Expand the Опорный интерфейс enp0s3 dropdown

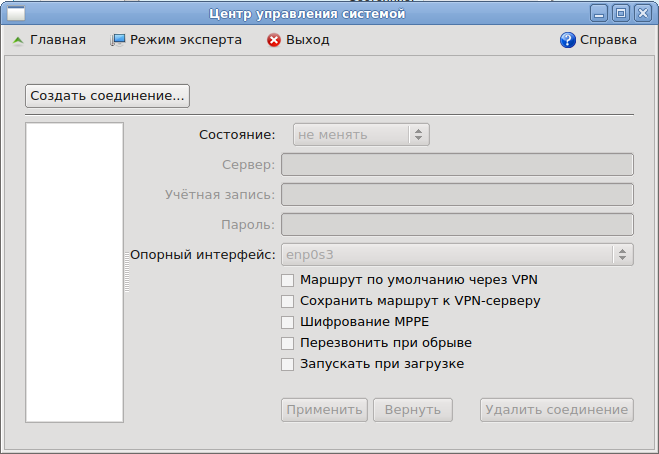pos(457,255)
